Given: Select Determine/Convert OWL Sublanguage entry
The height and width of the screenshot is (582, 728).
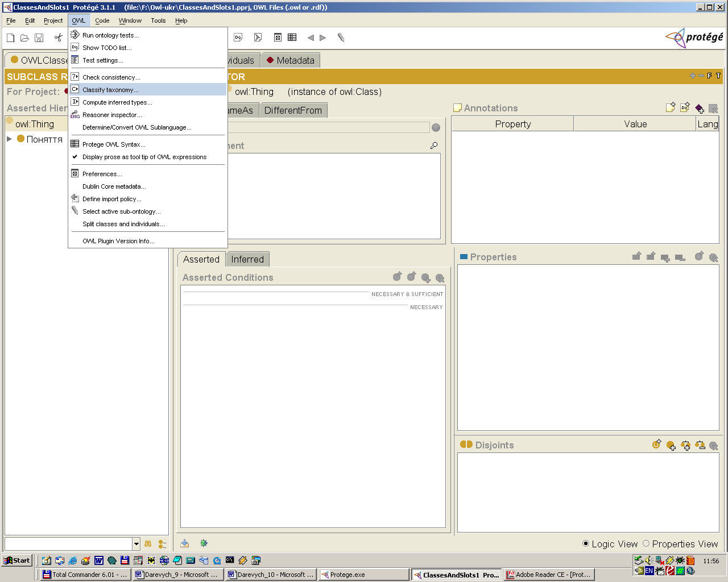Looking at the screenshot, I should (148, 127).
